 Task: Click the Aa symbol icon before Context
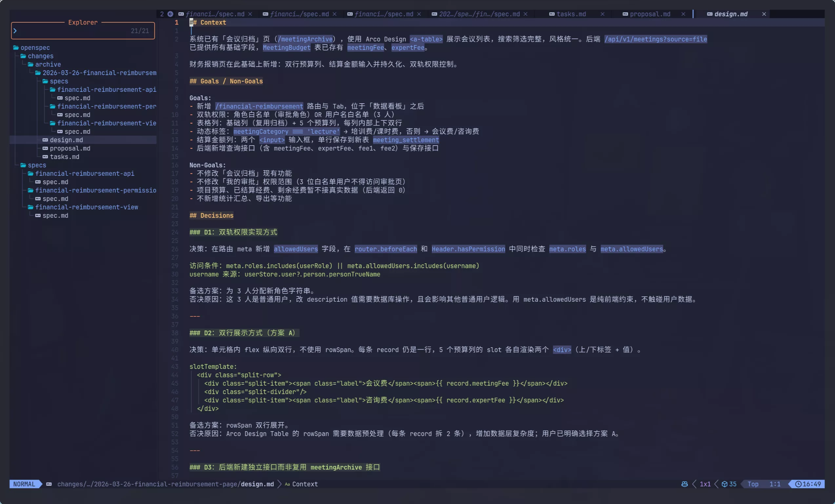tap(287, 484)
